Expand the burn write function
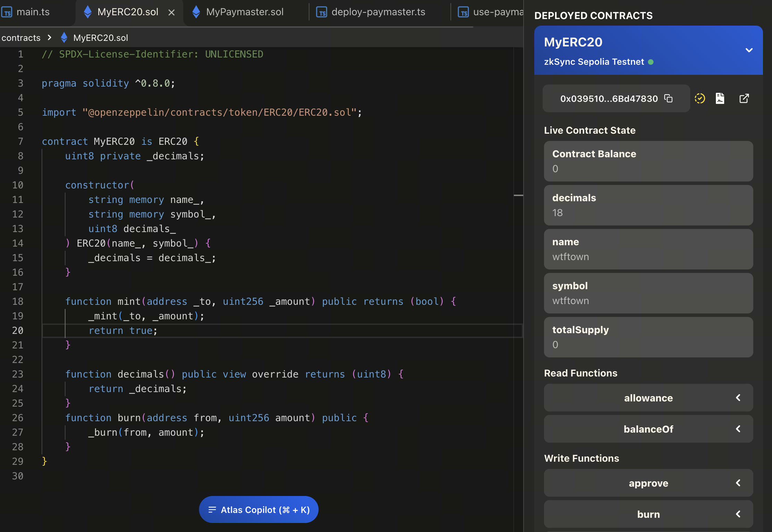772x532 pixels. click(648, 514)
